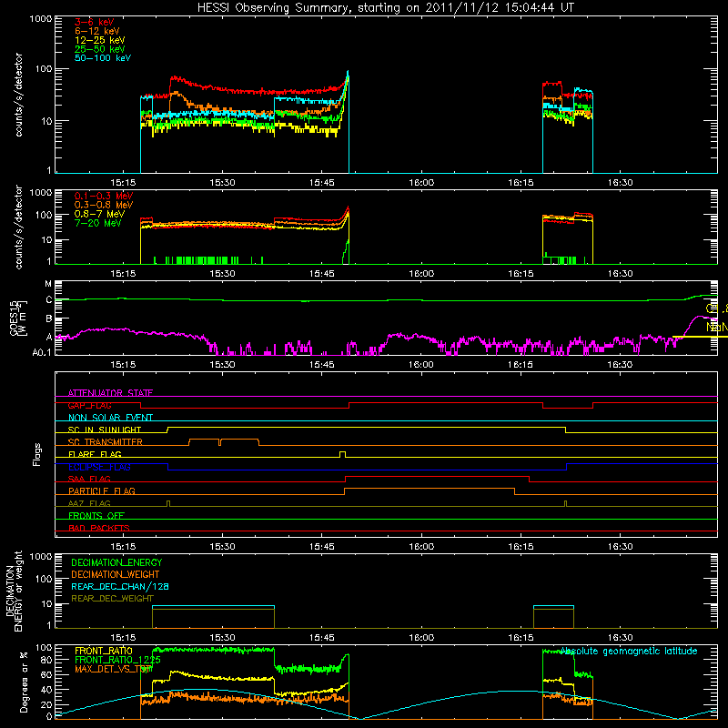Screen dimensions: 728x728
Task: Click the 0.1-0.3 MeV legend label
Action: point(104,196)
